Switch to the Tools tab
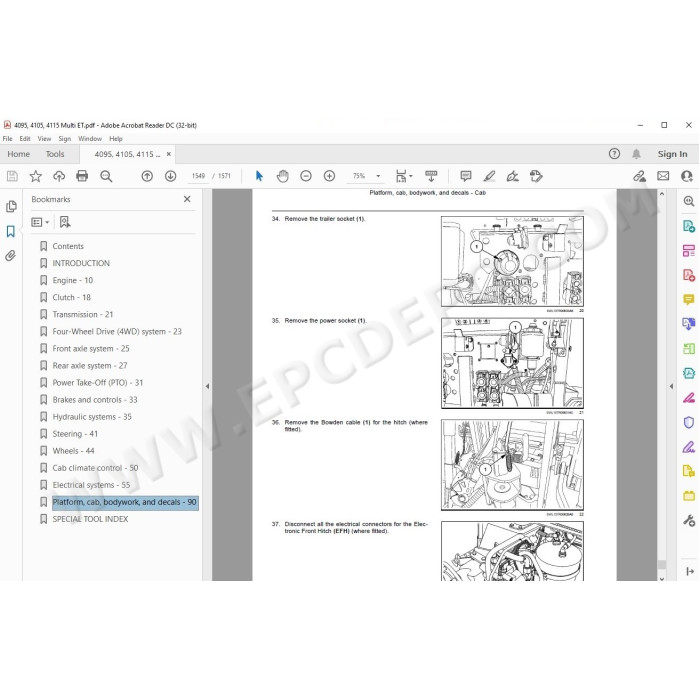Image resolution: width=700 pixels, height=700 pixels. 55,154
